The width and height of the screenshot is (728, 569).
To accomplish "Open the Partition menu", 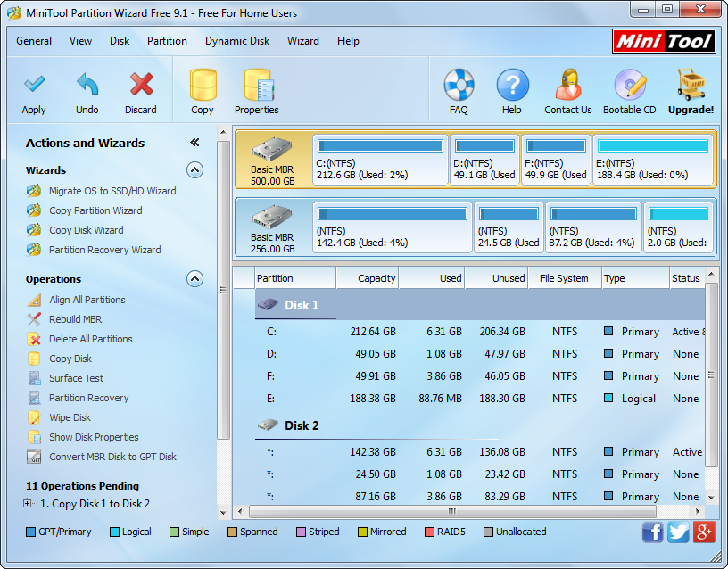I will (x=167, y=41).
